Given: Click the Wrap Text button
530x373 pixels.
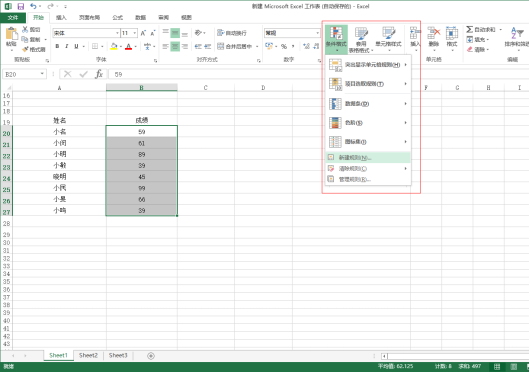Looking at the screenshot, I should (232, 33).
